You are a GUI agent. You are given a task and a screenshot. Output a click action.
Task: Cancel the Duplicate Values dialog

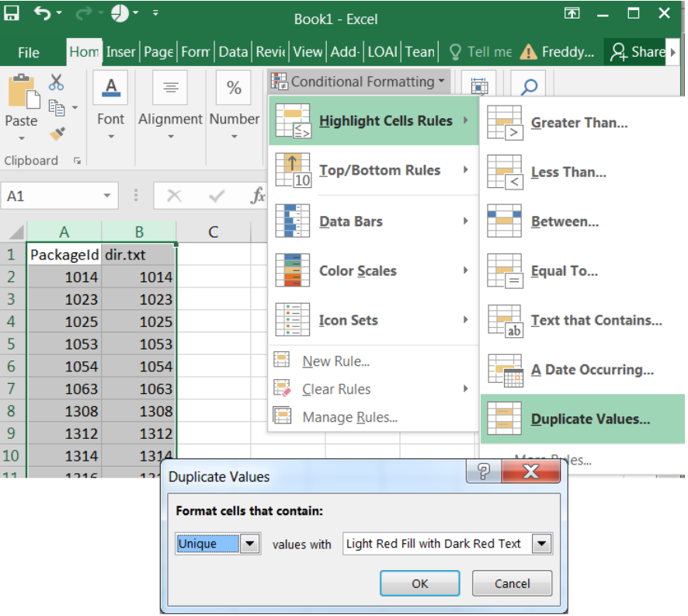tap(512, 583)
